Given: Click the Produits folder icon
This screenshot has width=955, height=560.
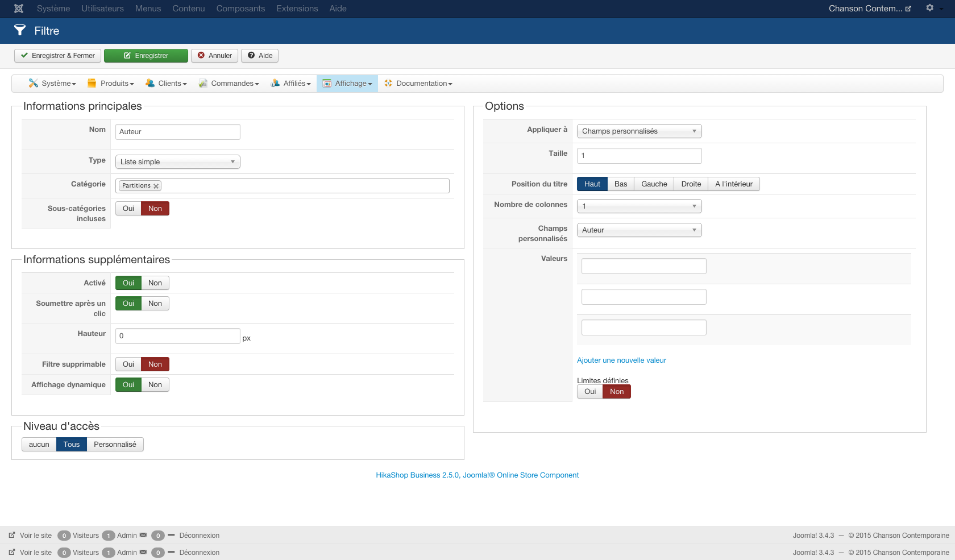Looking at the screenshot, I should point(92,83).
